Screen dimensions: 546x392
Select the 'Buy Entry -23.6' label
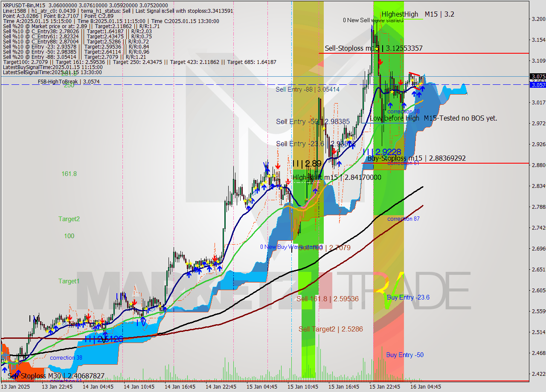point(408,297)
